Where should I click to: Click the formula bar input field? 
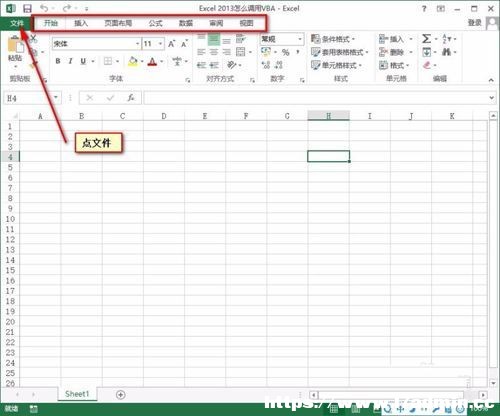316,98
